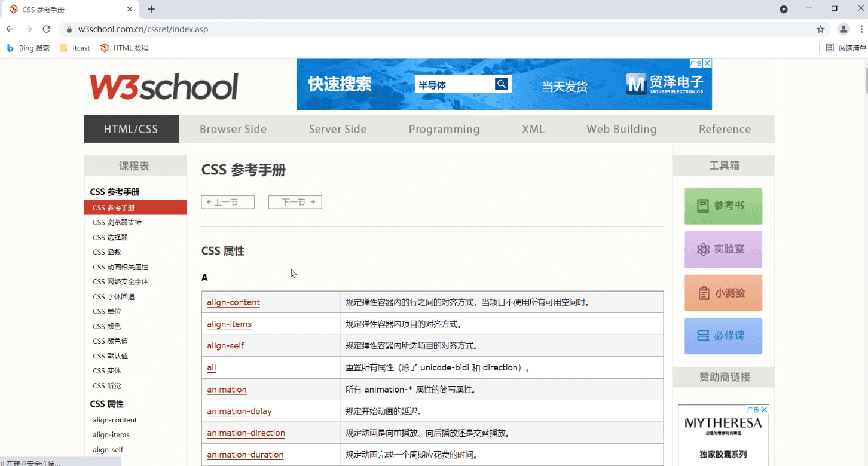The width and height of the screenshot is (868, 466).
Task: Open the Programming navigation tab
Action: pyautogui.click(x=444, y=129)
